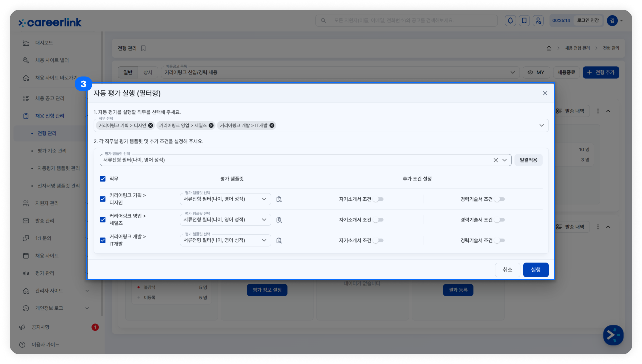Click the notification bell icon
Image resolution: width=642 pixels, height=364 pixels.
(x=510, y=20)
